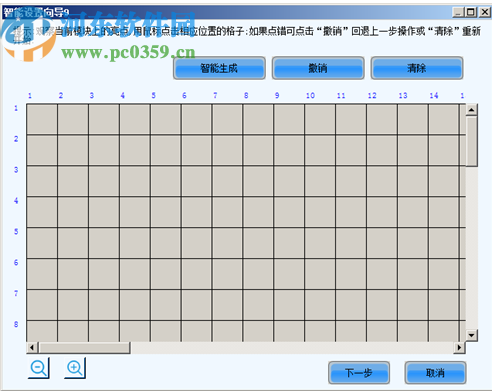Image resolution: width=492 pixels, height=391 pixels.
Task: Minimize the wizard window
Action: point(458,12)
